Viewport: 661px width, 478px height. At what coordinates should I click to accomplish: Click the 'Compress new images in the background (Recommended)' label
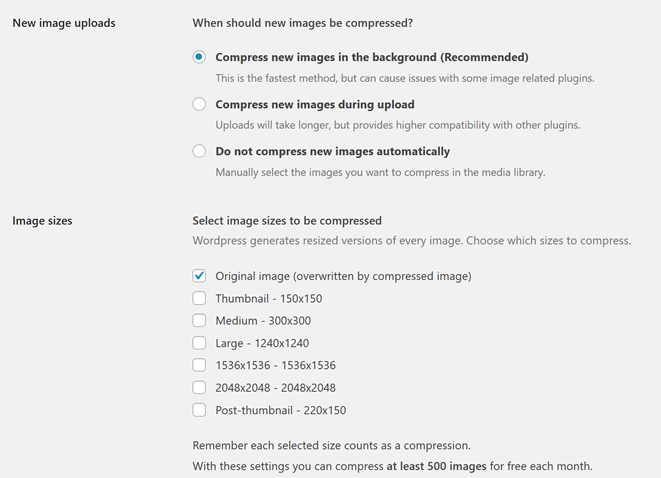click(x=372, y=57)
